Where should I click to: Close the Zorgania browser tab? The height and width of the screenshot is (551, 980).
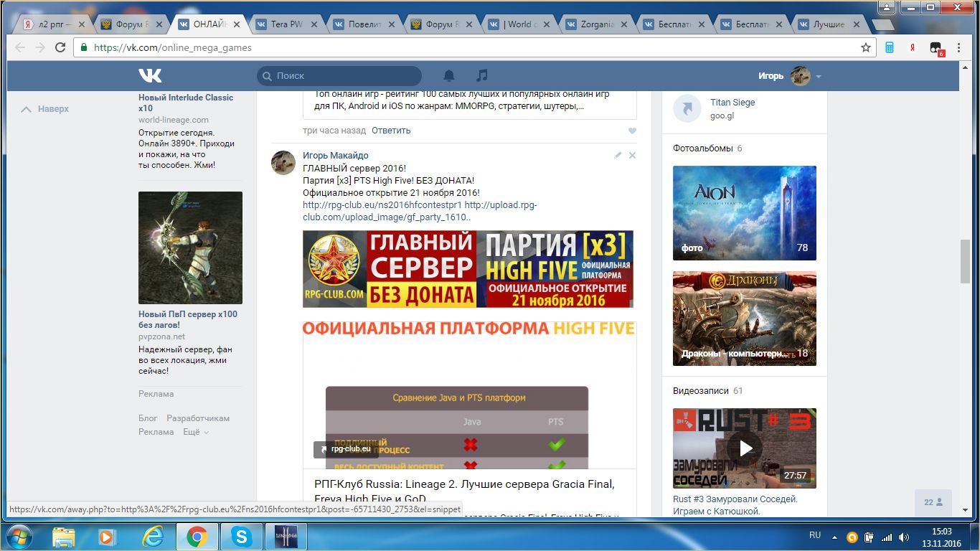click(x=623, y=24)
